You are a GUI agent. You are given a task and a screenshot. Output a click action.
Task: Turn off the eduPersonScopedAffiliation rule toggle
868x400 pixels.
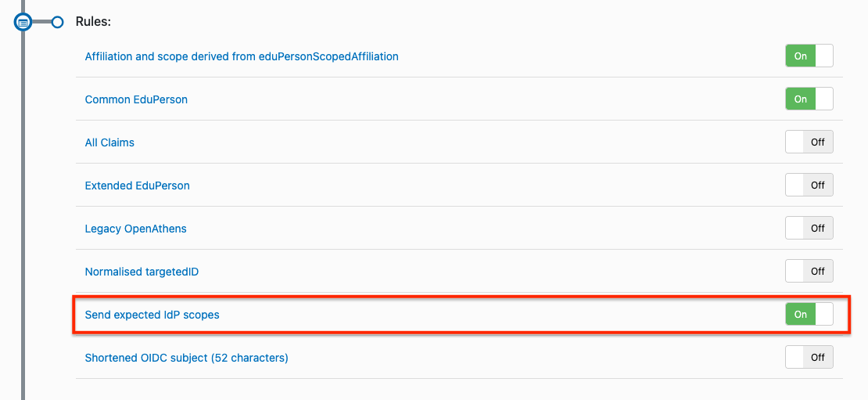tap(809, 56)
